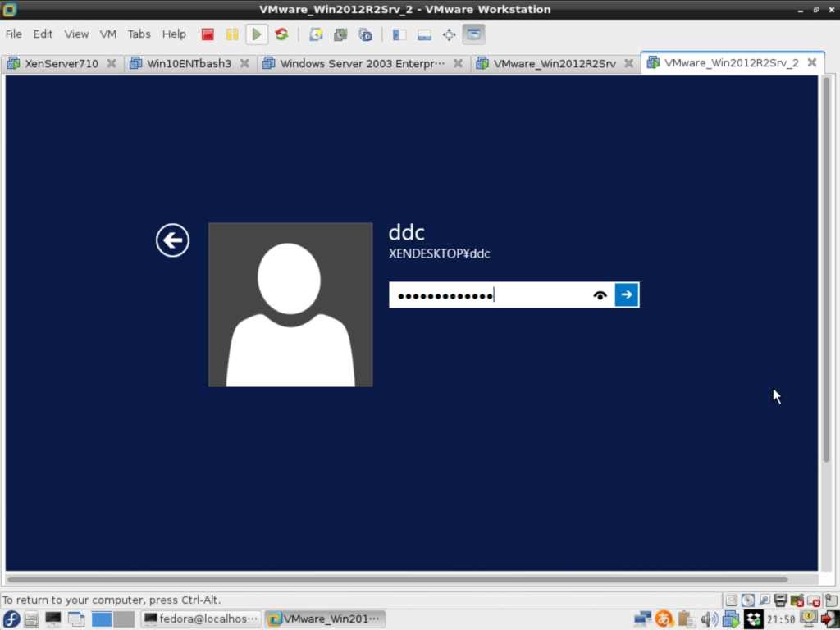Click the disconnected USB device status icon

814,600
